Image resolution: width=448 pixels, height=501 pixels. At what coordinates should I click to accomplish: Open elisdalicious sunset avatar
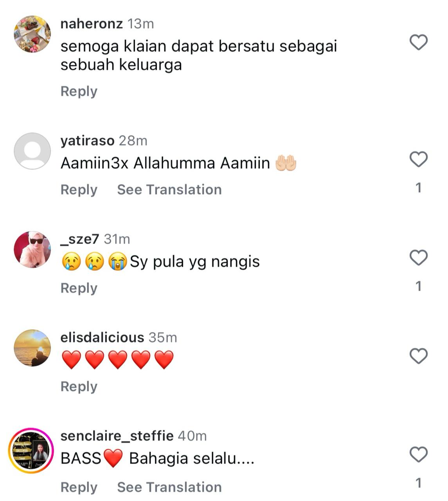(x=32, y=348)
